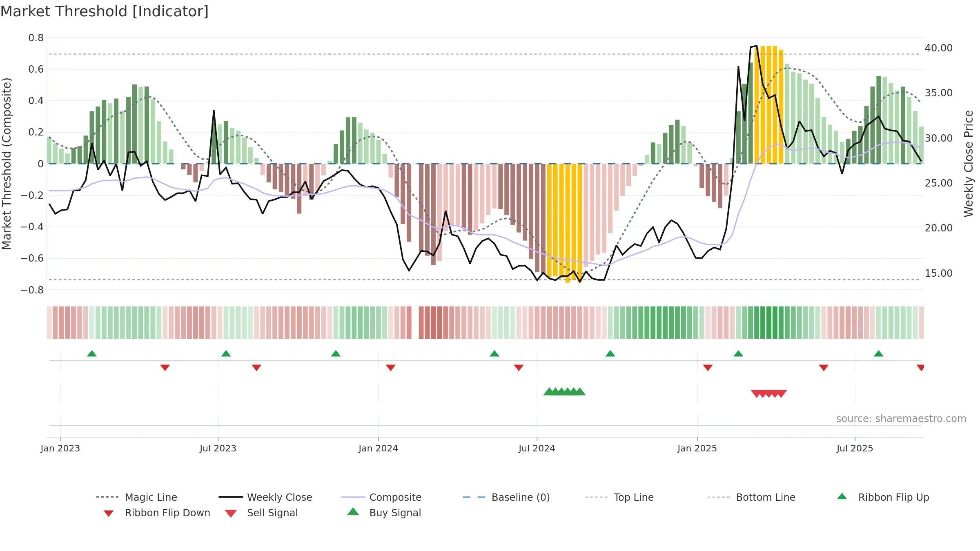Toggle the Bottom Line legend entry

point(751,497)
